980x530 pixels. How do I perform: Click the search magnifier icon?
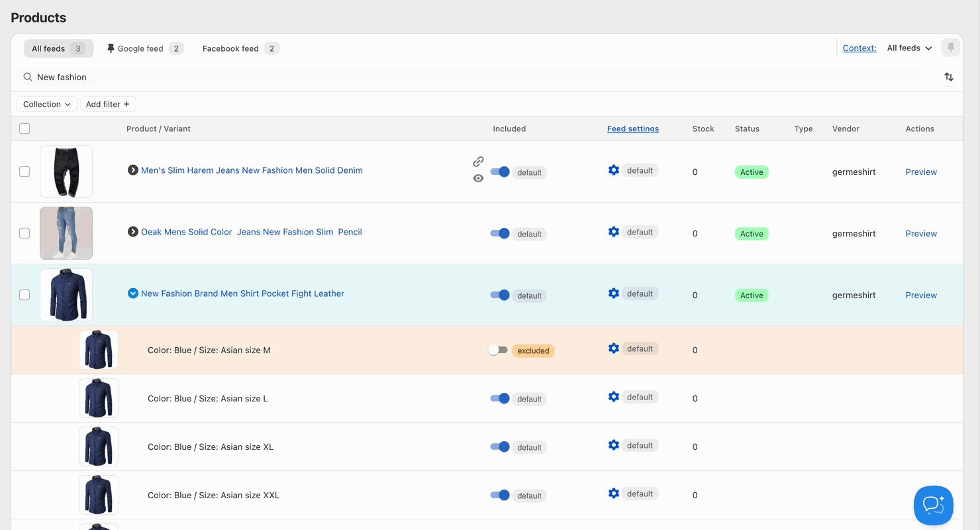pos(28,78)
